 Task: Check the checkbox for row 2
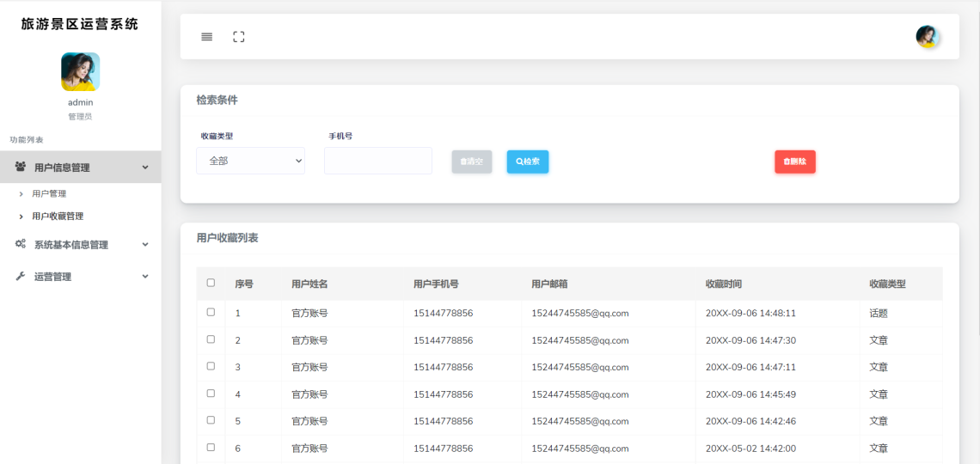[x=211, y=339]
